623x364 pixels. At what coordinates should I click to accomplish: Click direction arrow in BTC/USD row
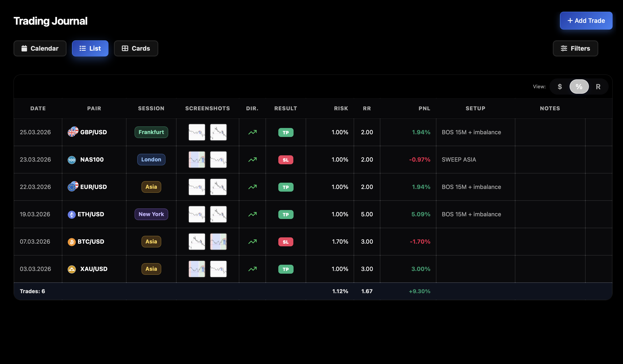pos(253,241)
